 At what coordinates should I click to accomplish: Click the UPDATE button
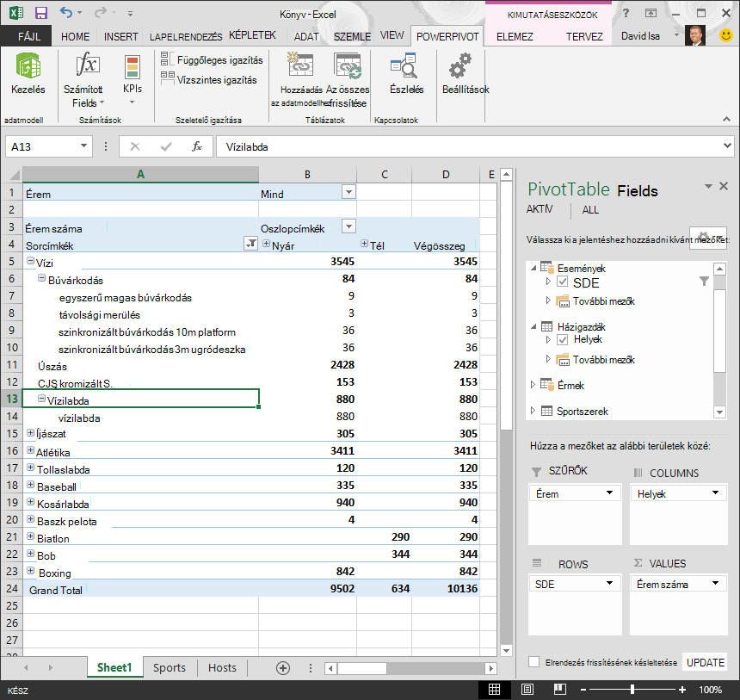(x=705, y=663)
